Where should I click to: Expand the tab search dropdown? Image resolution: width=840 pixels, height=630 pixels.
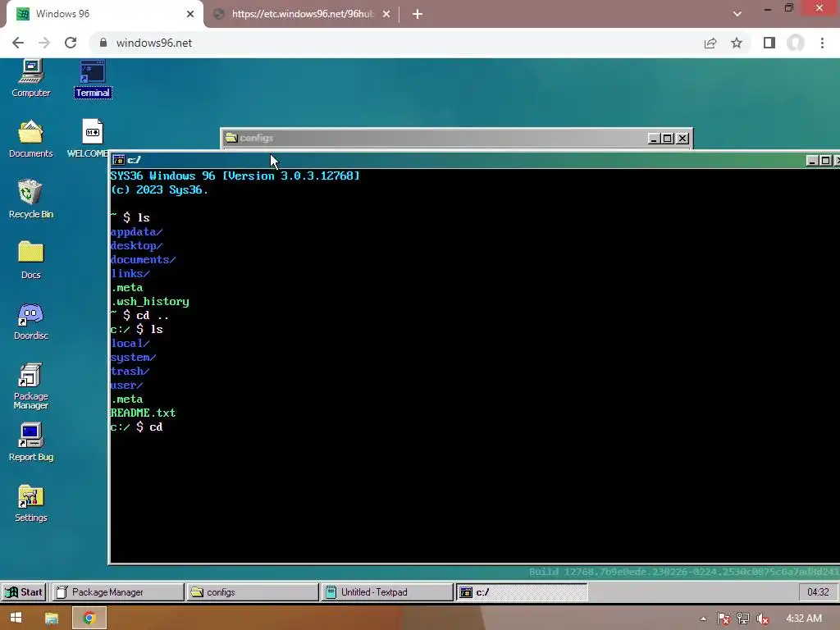pyautogui.click(x=737, y=14)
